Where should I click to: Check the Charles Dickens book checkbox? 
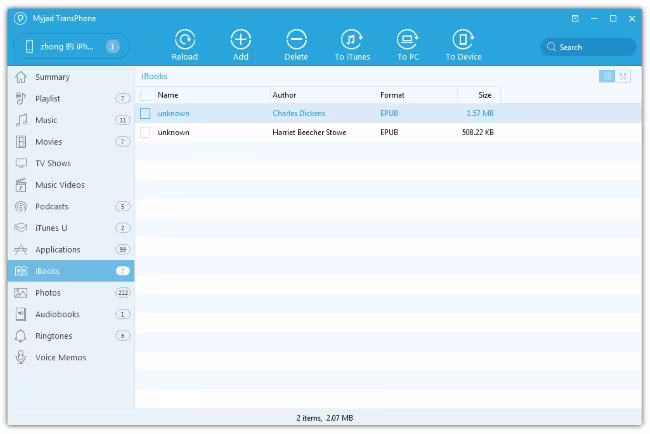(x=145, y=113)
